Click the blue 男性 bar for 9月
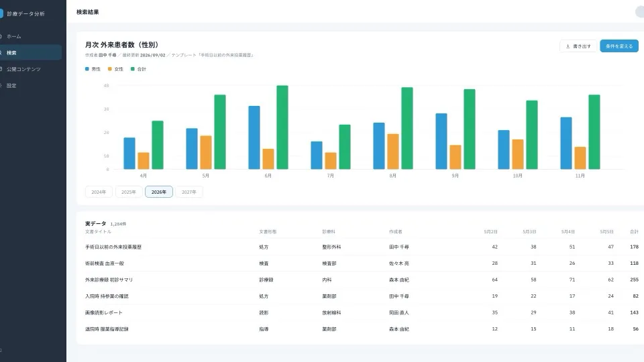Image resolution: width=644 pixels, height=362 pixels. tap(441, 141)
